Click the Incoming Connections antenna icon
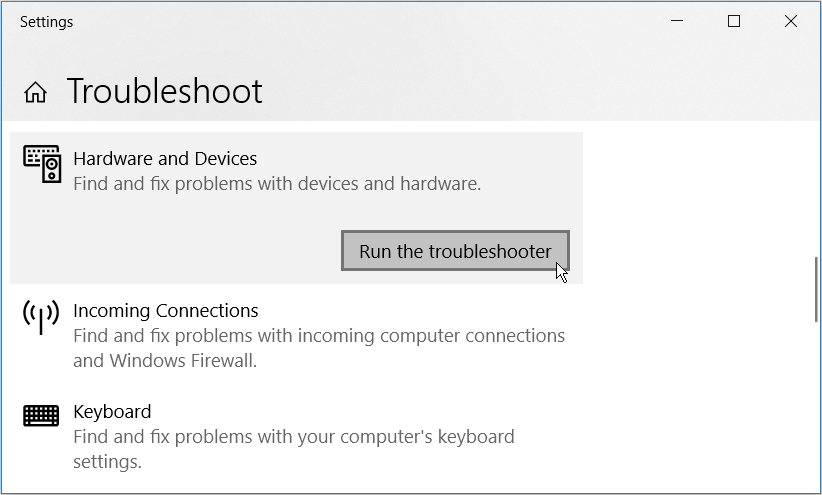This screenshot has width=822, height=495. coord(41,317)
